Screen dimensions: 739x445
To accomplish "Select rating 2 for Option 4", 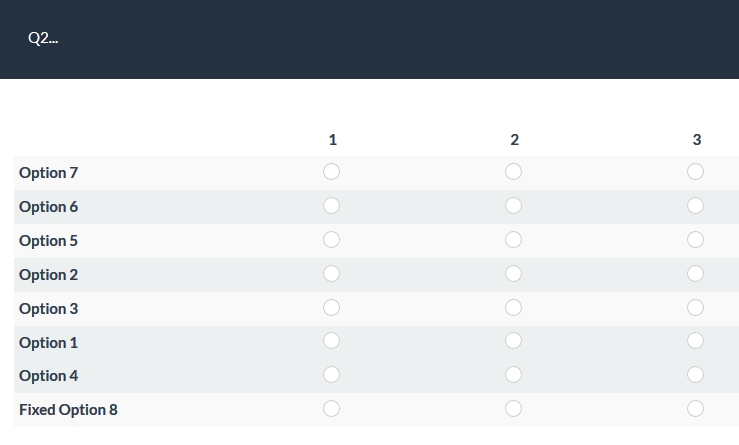I will coord(514,375).
